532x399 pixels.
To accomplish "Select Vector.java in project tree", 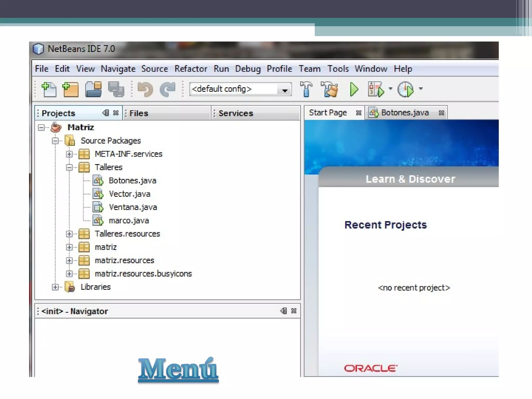I will (x=129, y=194).
